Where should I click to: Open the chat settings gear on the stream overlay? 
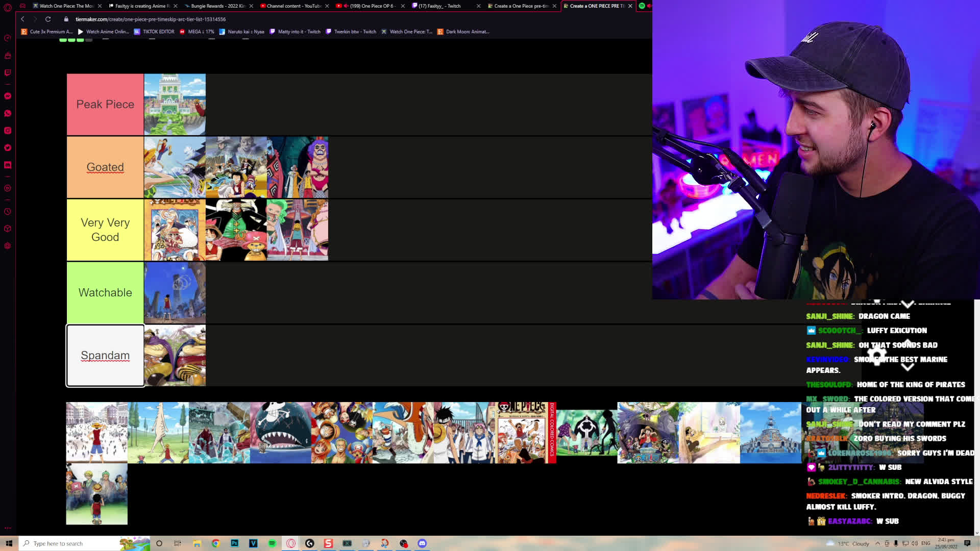click(x=876, y=356)
